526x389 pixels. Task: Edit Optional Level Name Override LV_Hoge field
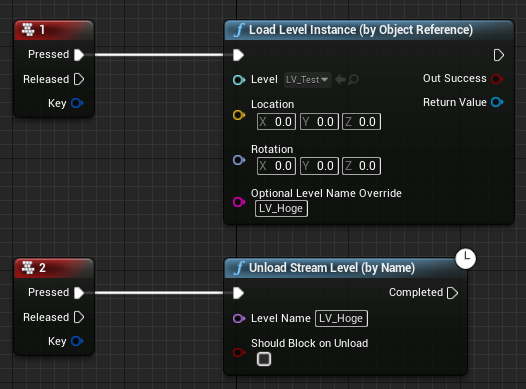click(x=281, y=209)
